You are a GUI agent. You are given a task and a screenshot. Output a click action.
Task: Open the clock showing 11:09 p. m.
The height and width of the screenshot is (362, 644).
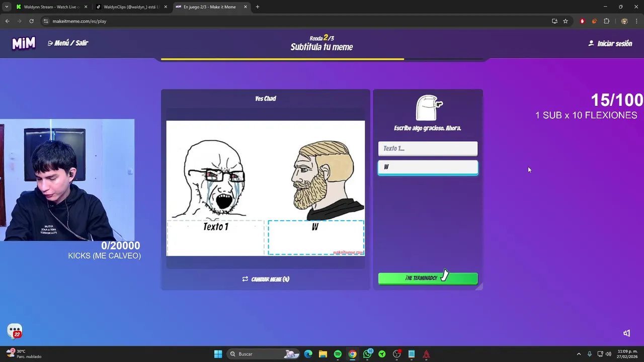[x=627, y=354]
